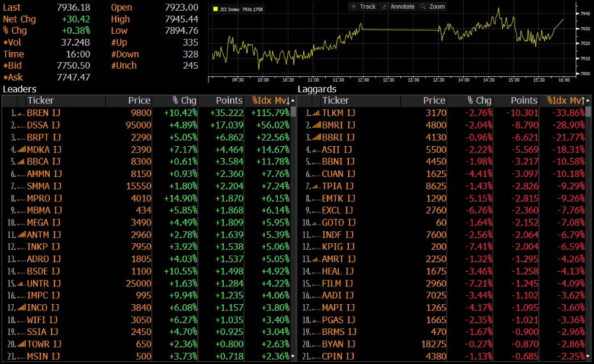Click the #Down count 328
Viewport: 594px width, 364px height.
[x=191, y=54]
